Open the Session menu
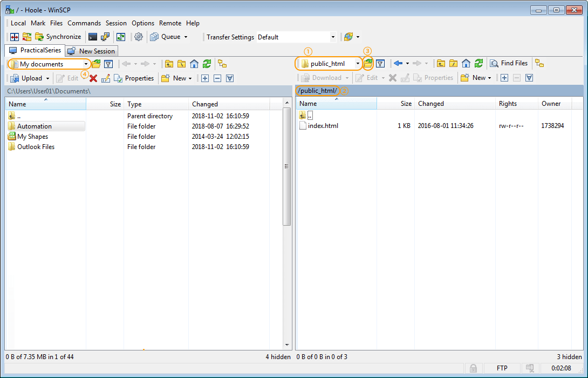The image size is (588, 378). click(116, 23)
